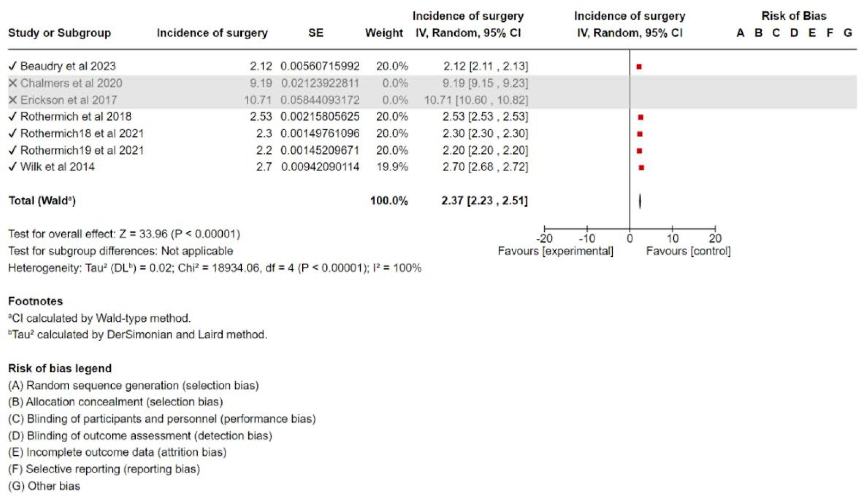868x502 pixels.
Task: Click the SE value for Erickson et al 2017
Action: tap(320, 100)
